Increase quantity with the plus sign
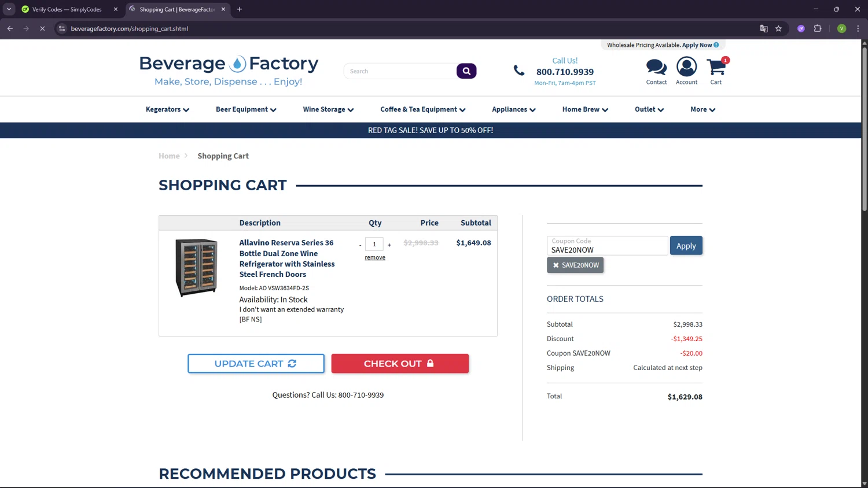This screenshot has height=488, width=868. tap(389, 245)
